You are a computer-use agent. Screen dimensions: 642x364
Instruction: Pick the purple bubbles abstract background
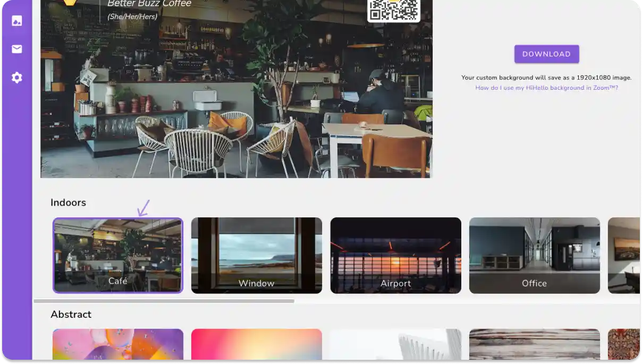(x=118, y=344)
